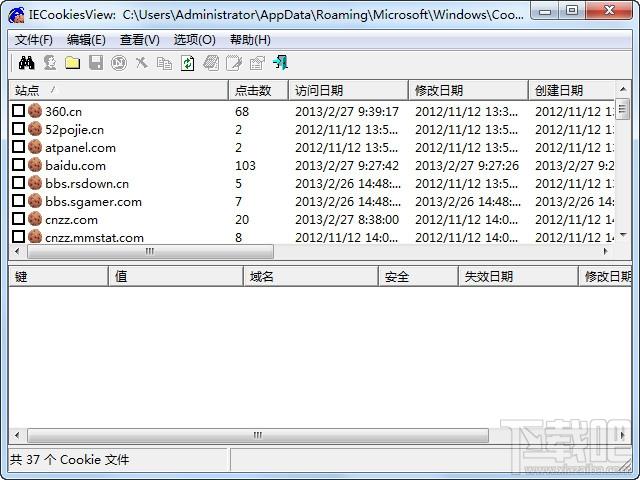
Task: Open the 查看(V) menu
Action: pos(140,40)
